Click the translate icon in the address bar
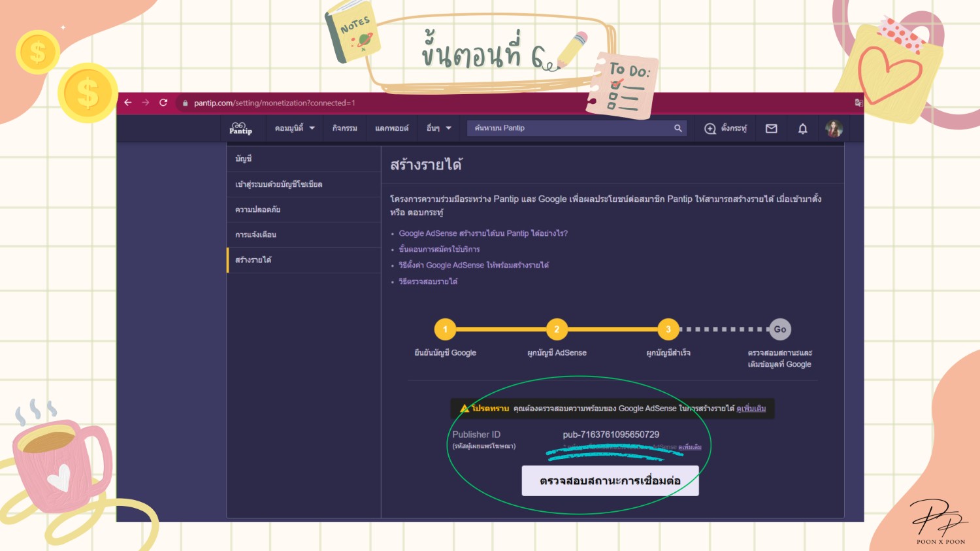980x551 pixels. point(858,103)
